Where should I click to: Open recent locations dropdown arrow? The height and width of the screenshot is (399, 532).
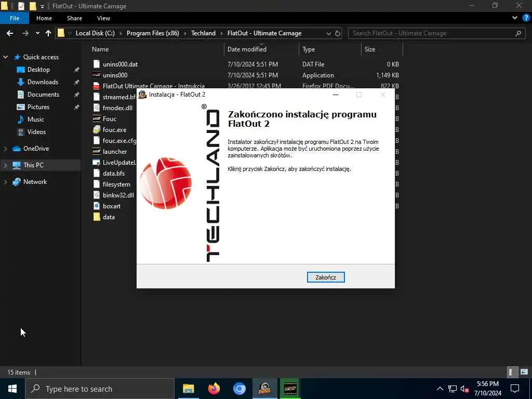[37, 33]
